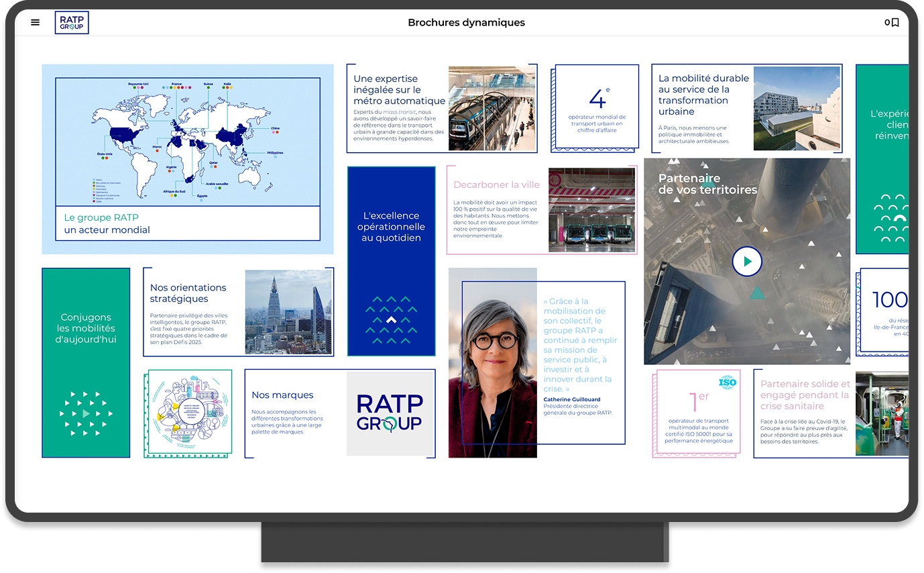Open the L'expérience client réinventée green tile

coord(882,159)
